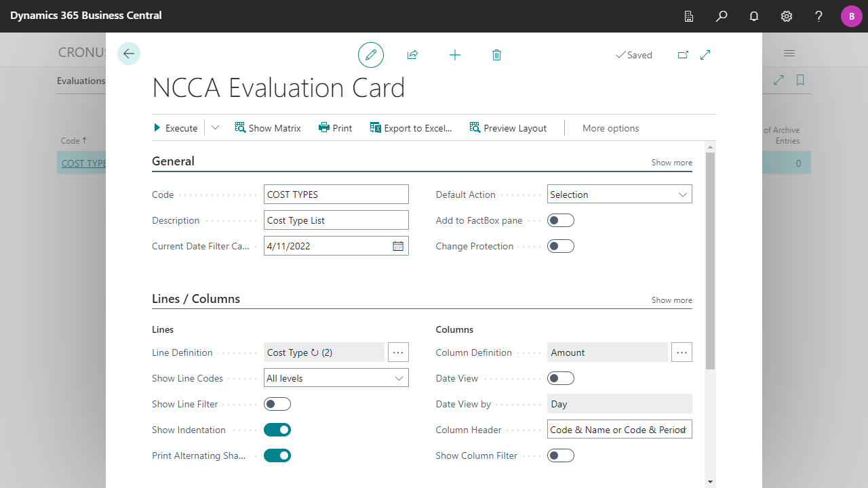868x488 pixels.
Task: Open the Default Action dropdown
Action: click(x=619, y=195)
